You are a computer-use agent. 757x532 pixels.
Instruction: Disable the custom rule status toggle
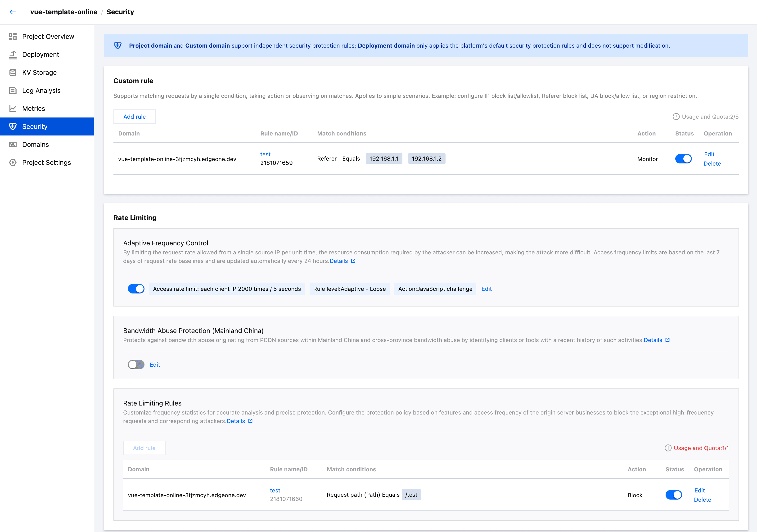[x=683, y=159]
